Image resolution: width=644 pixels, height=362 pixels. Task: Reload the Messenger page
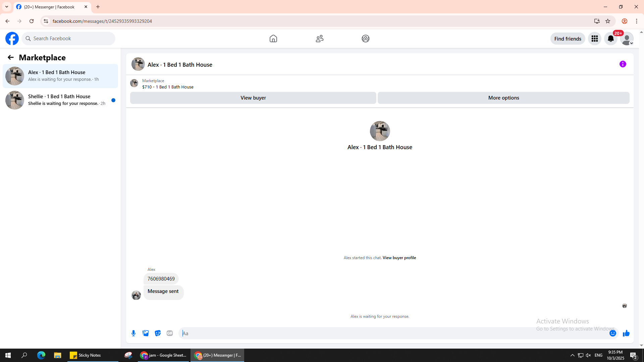[x=32, y=21]
